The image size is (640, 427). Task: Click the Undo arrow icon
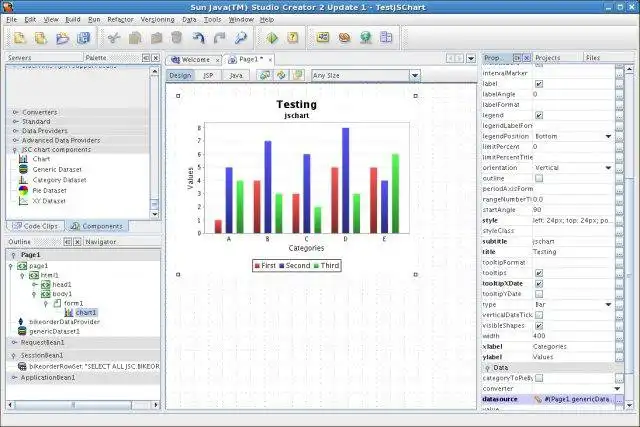[x=199, y=38]
